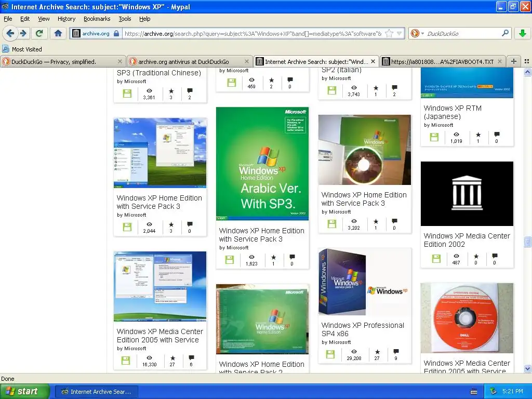
Task: Click the scrollbar up arrow
Action: click(527, 72)
